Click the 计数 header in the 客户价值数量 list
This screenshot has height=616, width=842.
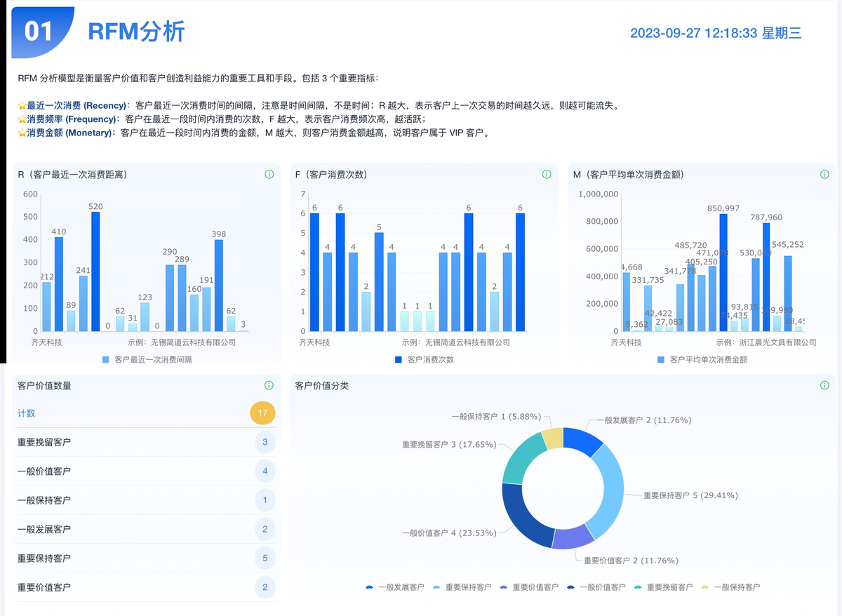tap(27, 413)
